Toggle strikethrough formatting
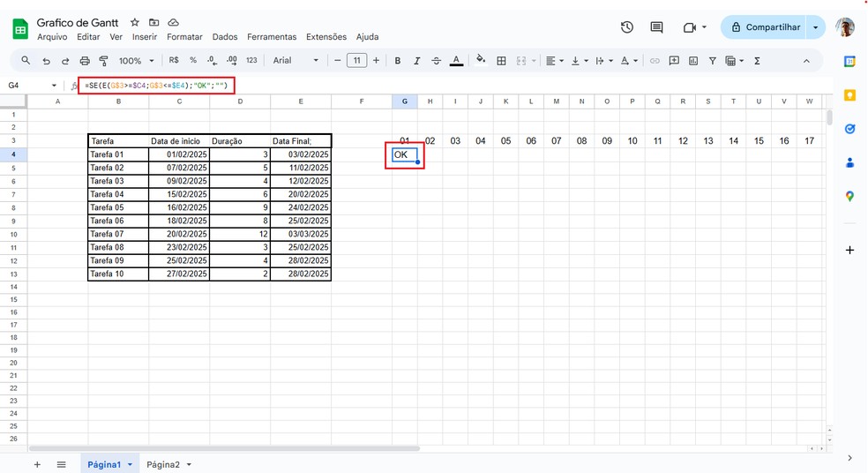Screen dimensions: 868x473 pyautogui.click(x=437, y=61)
